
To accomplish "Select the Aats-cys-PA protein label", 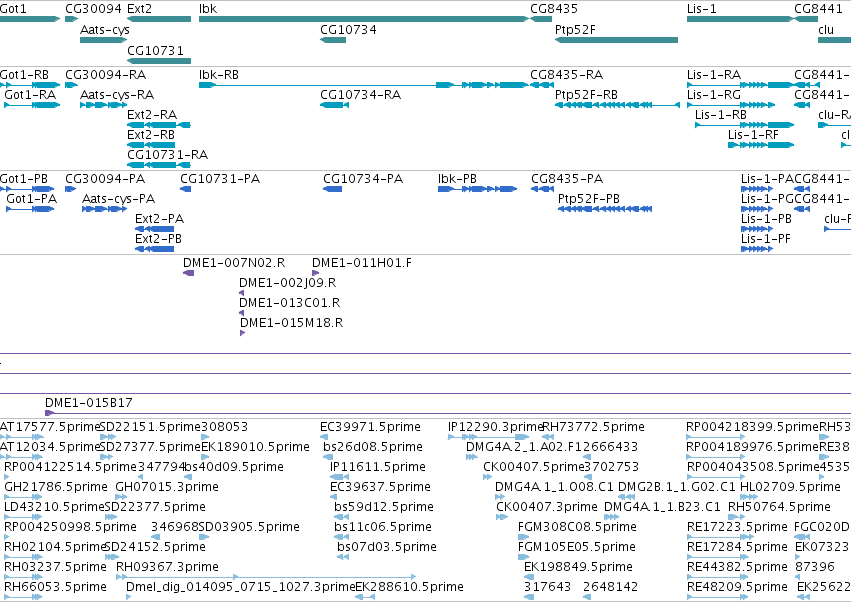I will pyautogui.click(x=118, y=199).
